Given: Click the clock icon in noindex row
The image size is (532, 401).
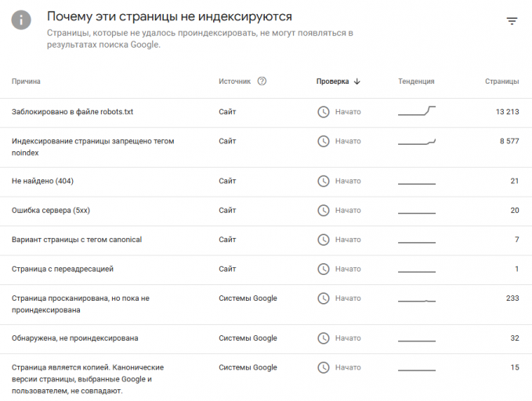Looking at the screenshot, I should 323,141.
